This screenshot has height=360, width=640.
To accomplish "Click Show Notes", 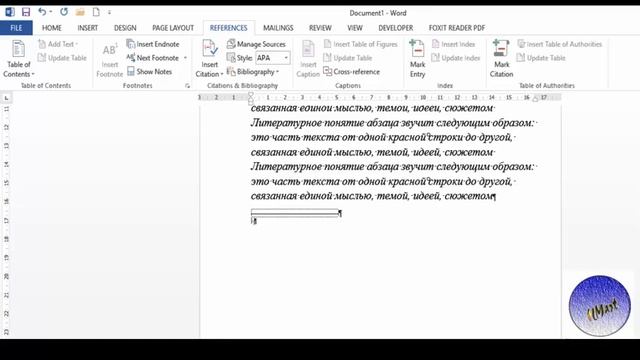I will tap(149, 72).
